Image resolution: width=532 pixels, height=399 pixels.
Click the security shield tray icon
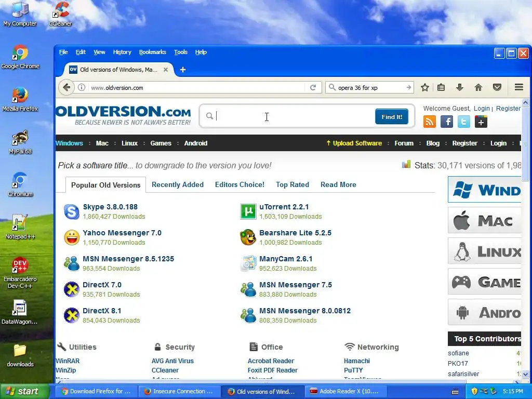474,391
